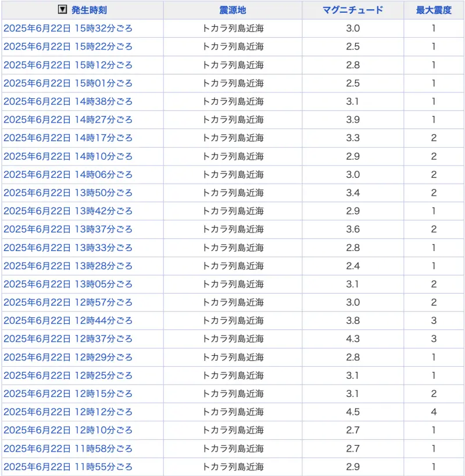
Task: Open the 12時37分ごろ earthquake entry
Action: coord(68,339)
